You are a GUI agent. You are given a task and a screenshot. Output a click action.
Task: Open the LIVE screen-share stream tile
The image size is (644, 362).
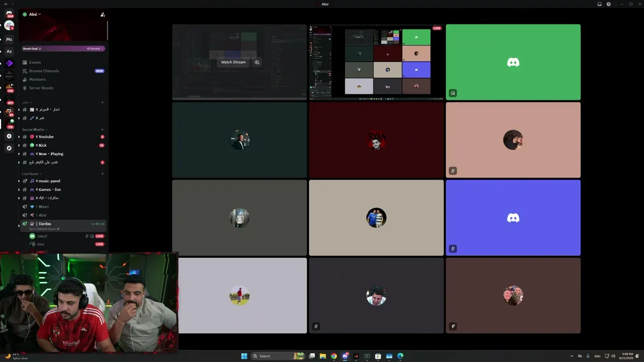click(376, 62)
